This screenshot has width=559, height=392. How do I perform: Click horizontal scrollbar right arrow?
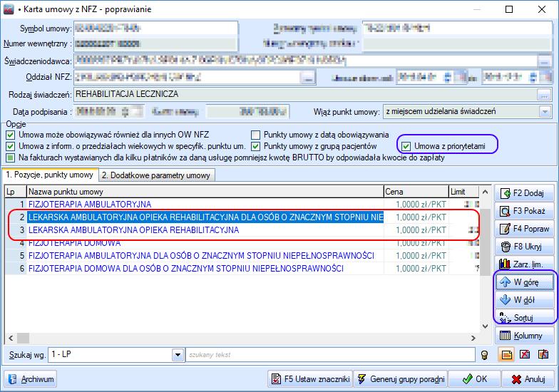(x=473, y=338)
